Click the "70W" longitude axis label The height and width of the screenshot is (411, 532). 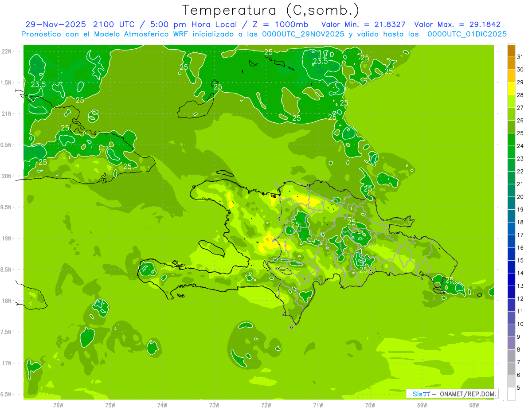tap(370, 405)
